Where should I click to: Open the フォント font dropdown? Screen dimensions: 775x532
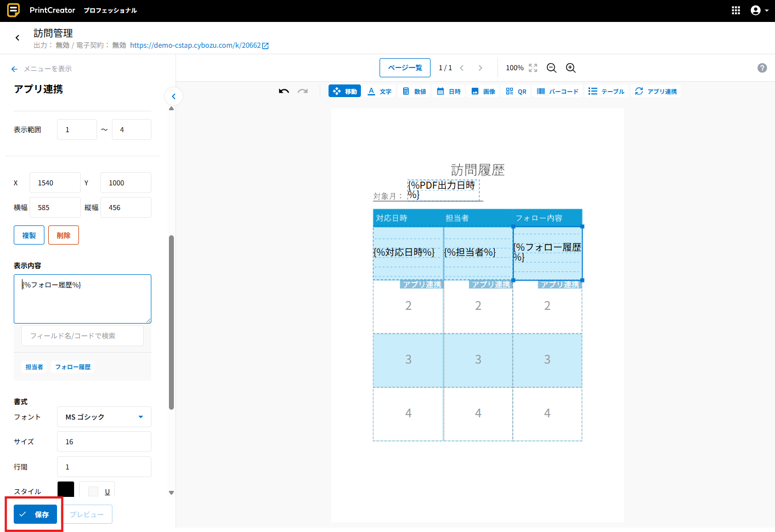point(104,417)
